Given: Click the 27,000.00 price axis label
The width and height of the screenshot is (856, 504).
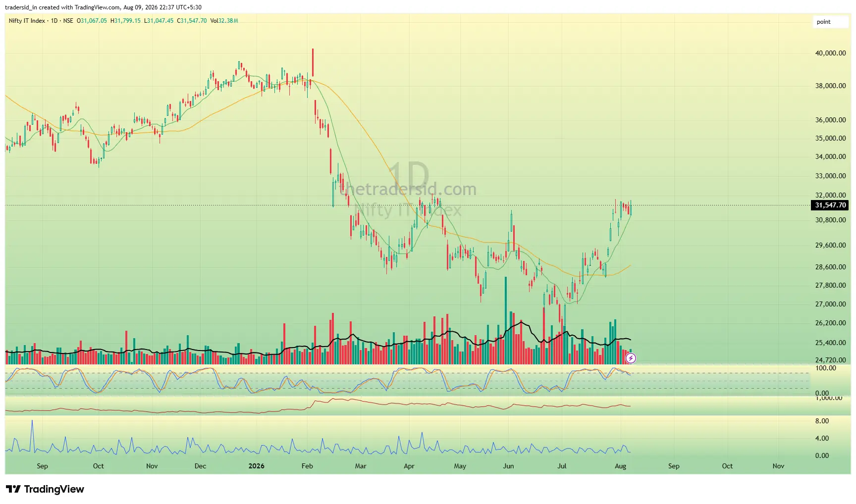Looking at the screenshot, I should [x=830, y=304].
